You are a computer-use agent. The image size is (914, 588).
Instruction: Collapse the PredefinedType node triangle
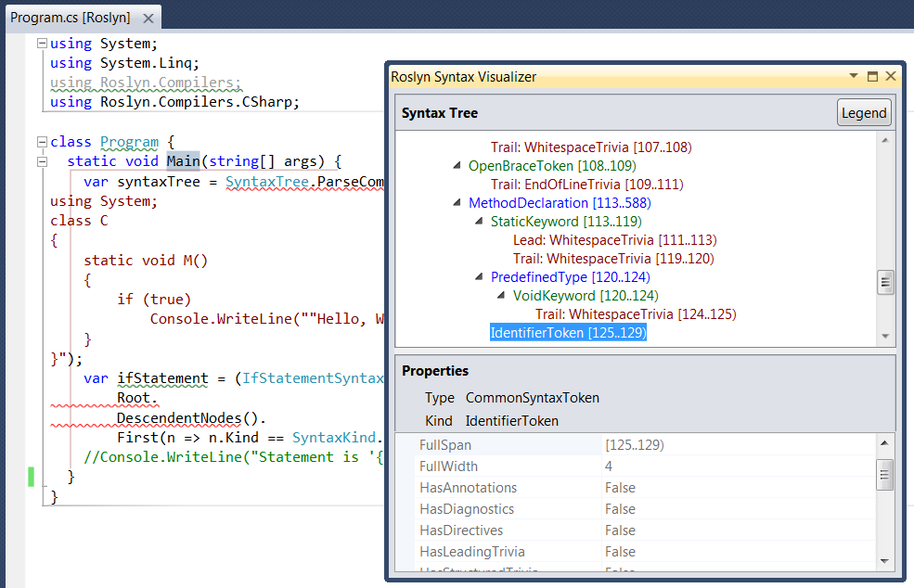click(479, 276)
